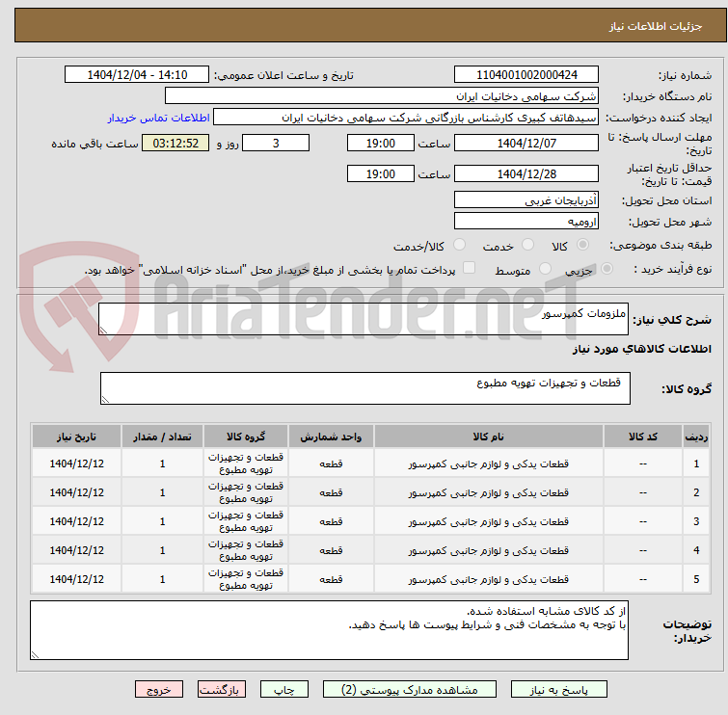Click the 'کد کالا' column header
Screen dimensions: 728x715
[x=642, y=437]
